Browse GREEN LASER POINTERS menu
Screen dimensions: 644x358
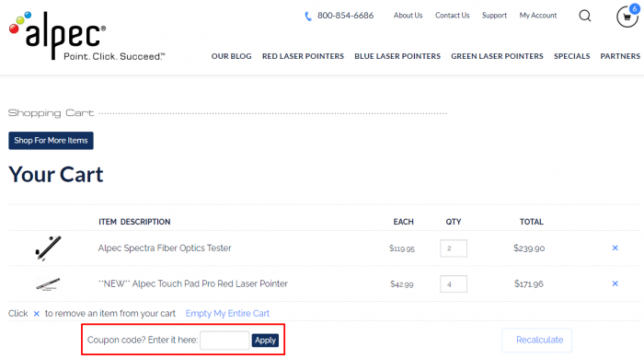pos(497,56)
